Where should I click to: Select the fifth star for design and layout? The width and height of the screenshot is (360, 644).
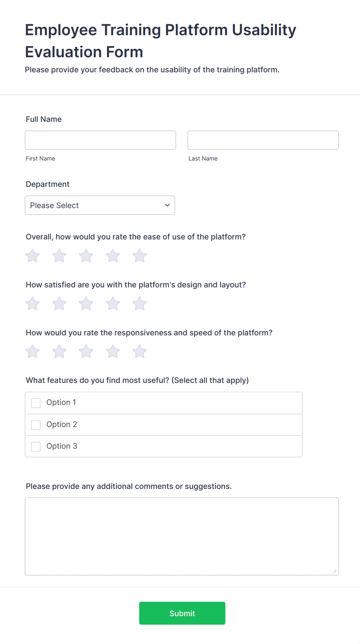click(x=139, y=304)
